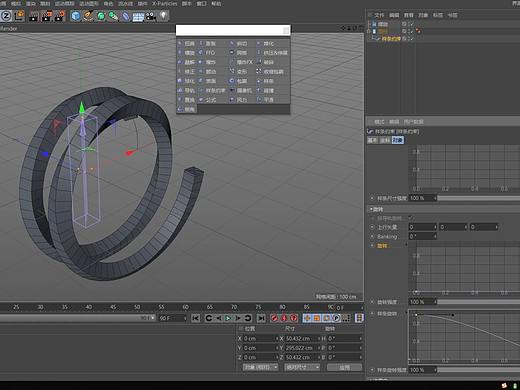
Task: Click the coordinate system icon beside Z-axis lock
Action: pyautogui.click(x=19, y=16)
